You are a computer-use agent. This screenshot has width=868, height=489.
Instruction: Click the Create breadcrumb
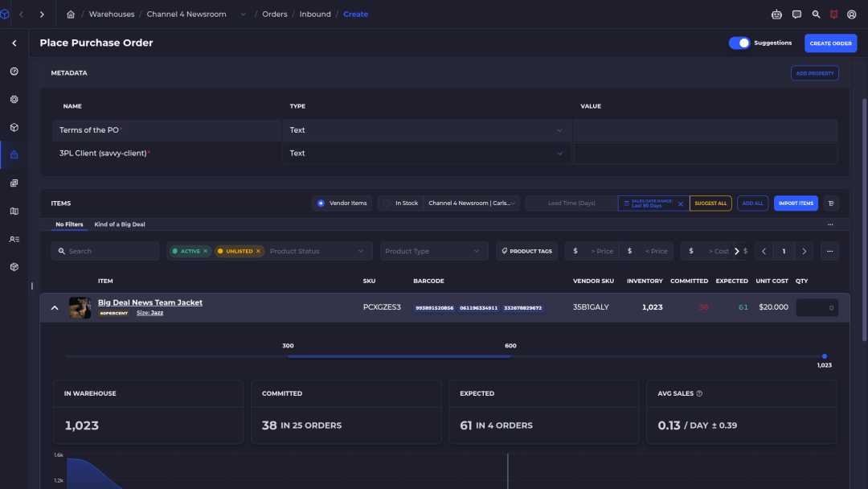(x=355, y=14)
